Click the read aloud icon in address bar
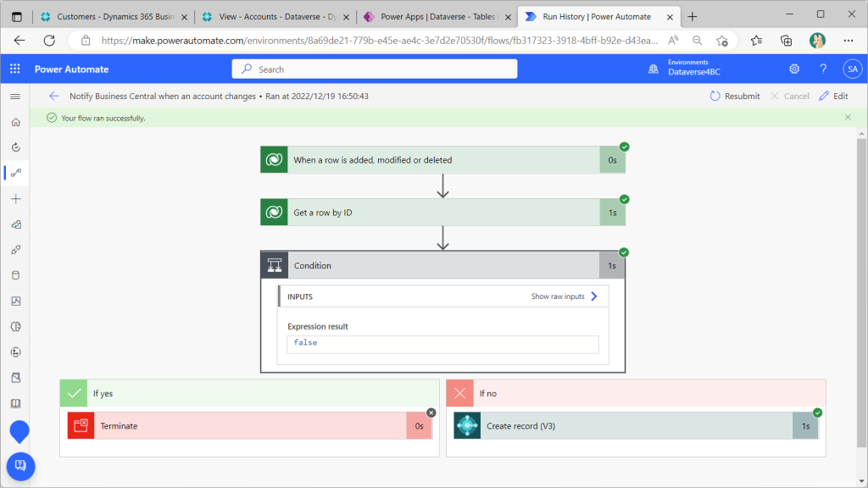Image resolution: width=868 pixels, height=488 pixels. 673,41
